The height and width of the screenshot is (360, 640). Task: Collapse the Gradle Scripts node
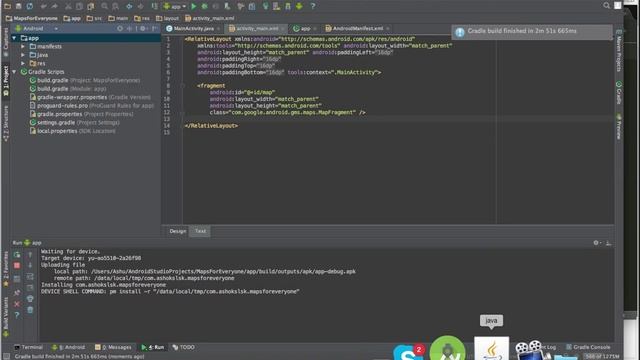coord(15,72)
